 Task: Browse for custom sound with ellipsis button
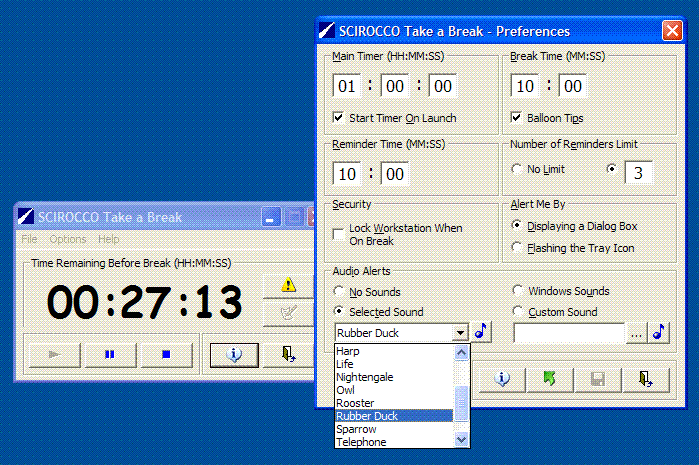coord(636,333)
